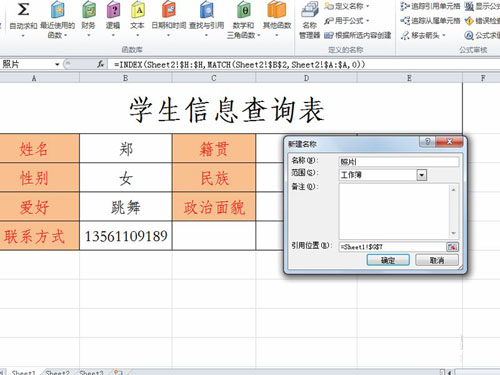Click the cell containing 跳舞
The height and width of the screenshot is (375, 500).
[126, 207]
